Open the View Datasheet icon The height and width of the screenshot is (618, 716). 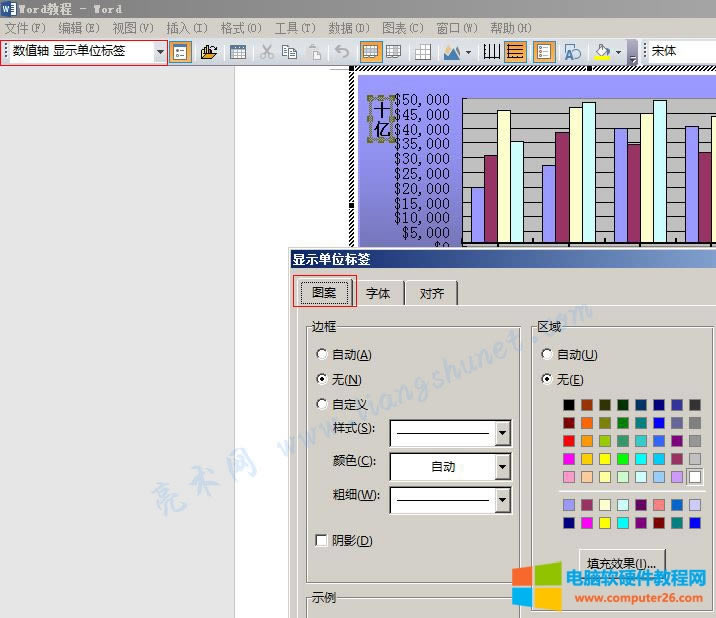(238, 52)
